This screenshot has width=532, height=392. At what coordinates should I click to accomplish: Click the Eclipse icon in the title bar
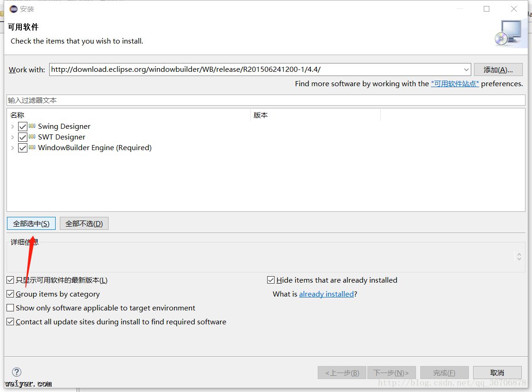point(13,9)
